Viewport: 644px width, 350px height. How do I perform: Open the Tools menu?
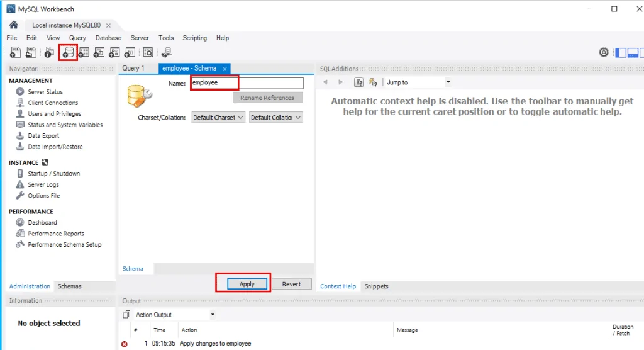click(x=166, y=38)
